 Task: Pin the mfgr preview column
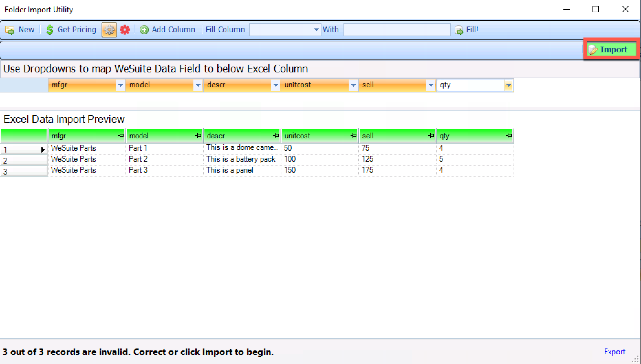tap(121, 136)
